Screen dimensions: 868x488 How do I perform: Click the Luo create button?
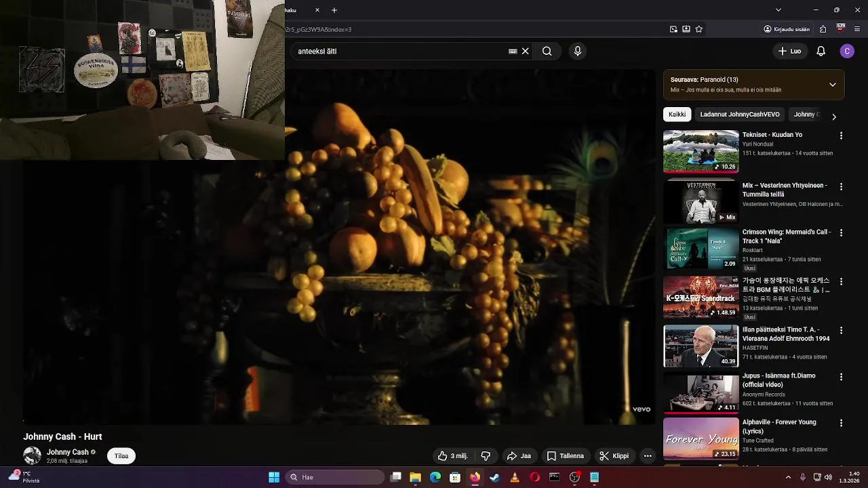point(789,51)
